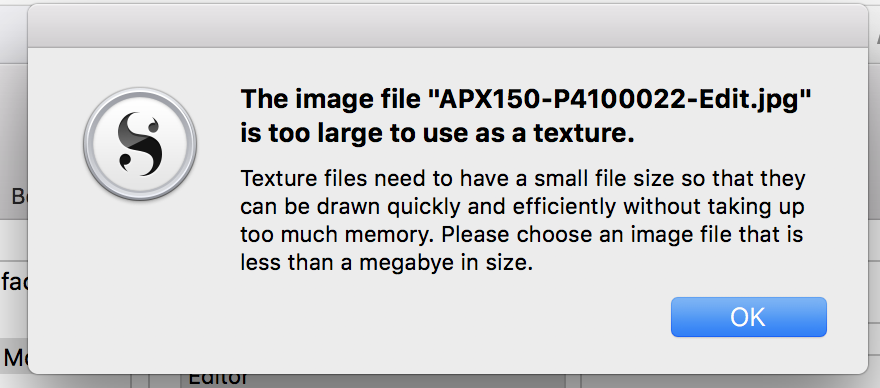Image resolution: width=880 pixels, height=388 pixels.
Task: Click the APX150-P4100022-Edit.jpg file name text
Action: tap(619, 101)
